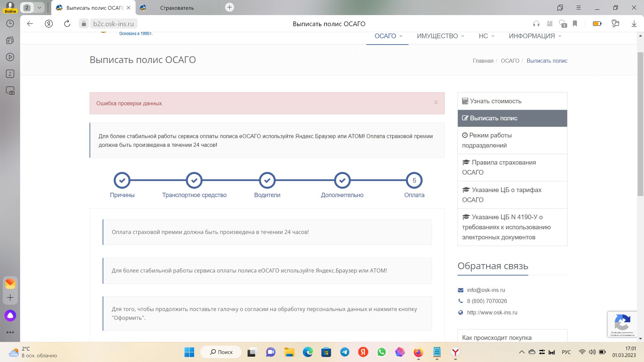Click the Alice assistant purple icon
This screenshot has width=644, height=362.
click(10, 315)
